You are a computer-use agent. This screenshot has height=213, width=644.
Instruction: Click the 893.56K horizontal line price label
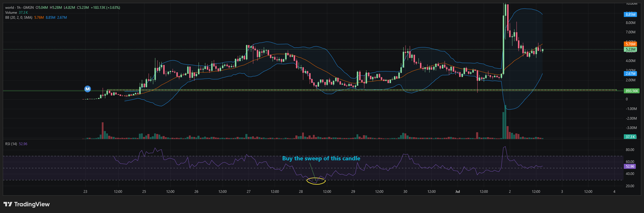coord(632,91)
